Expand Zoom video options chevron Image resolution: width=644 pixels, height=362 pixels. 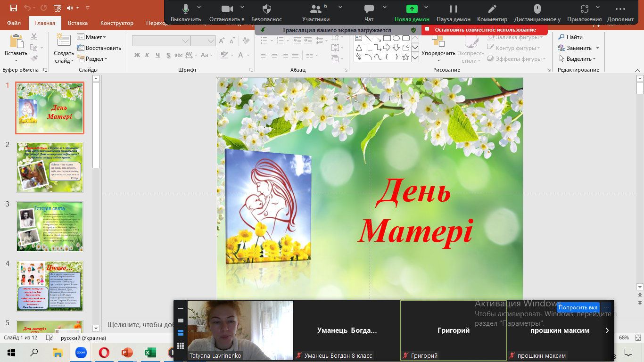click(x=242, y=7)
